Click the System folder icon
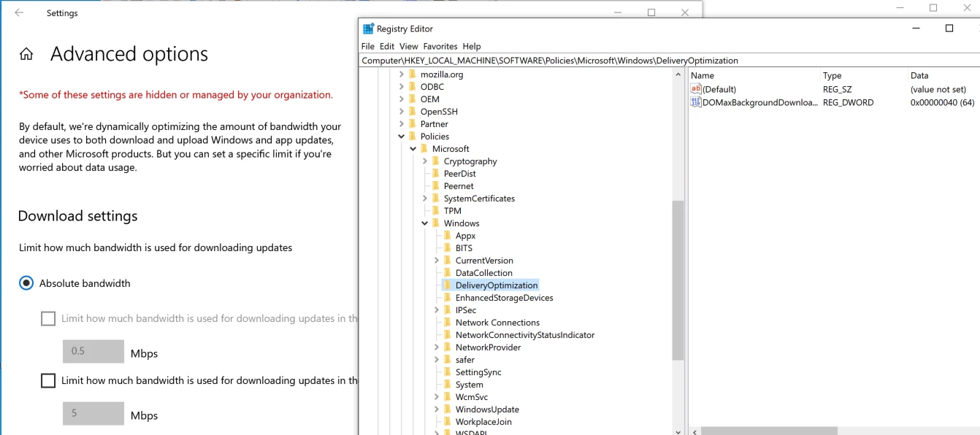This screenshot has width=980, height=435. [x=448, y=385]
